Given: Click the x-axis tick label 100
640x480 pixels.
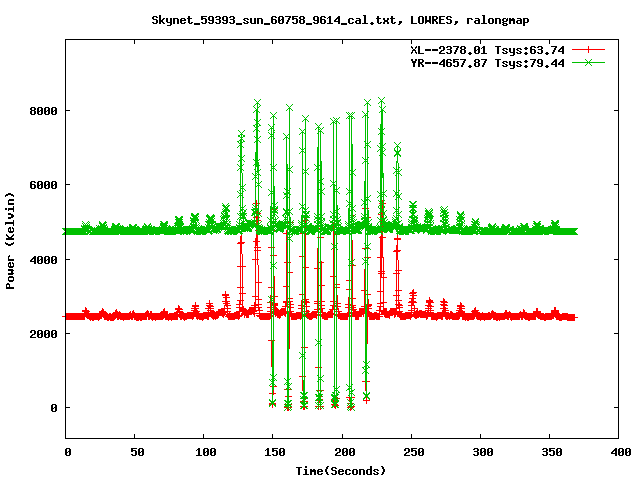Looking at the screenshot, I should click(205, 452).
